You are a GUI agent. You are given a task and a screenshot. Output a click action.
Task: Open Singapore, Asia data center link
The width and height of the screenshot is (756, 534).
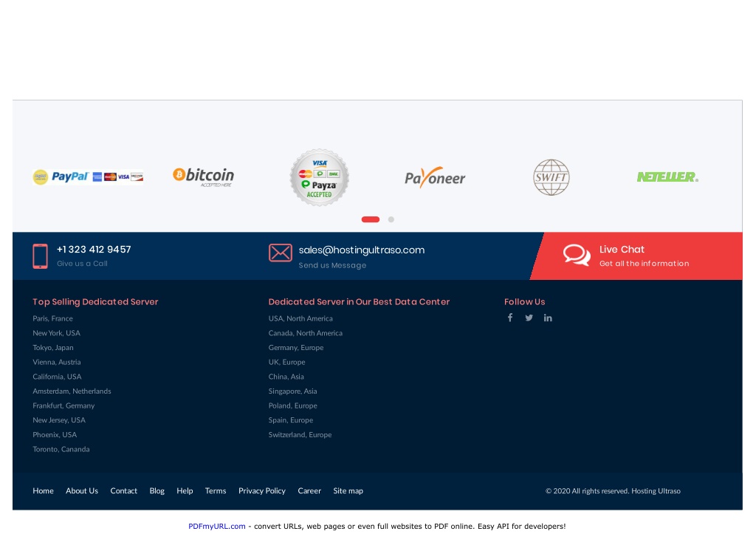pyautogui.click(x=292, y=391)
